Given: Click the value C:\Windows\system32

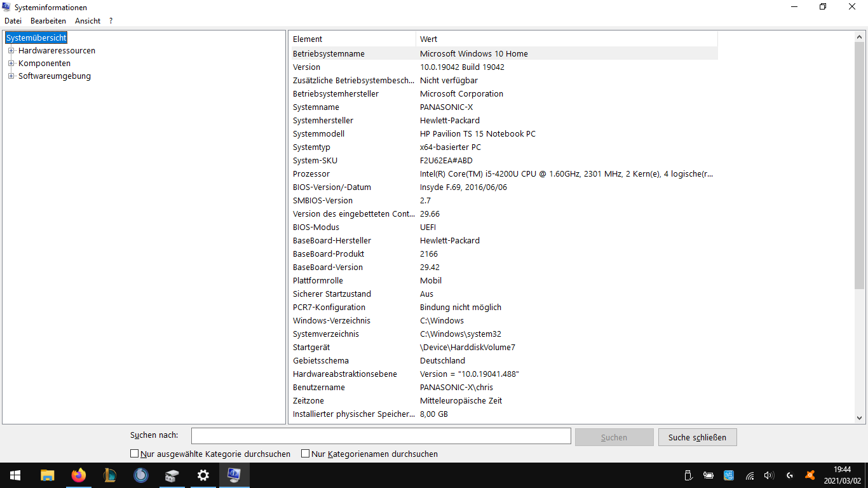Looking at the screenshot, I should click(x=460, y=334).
